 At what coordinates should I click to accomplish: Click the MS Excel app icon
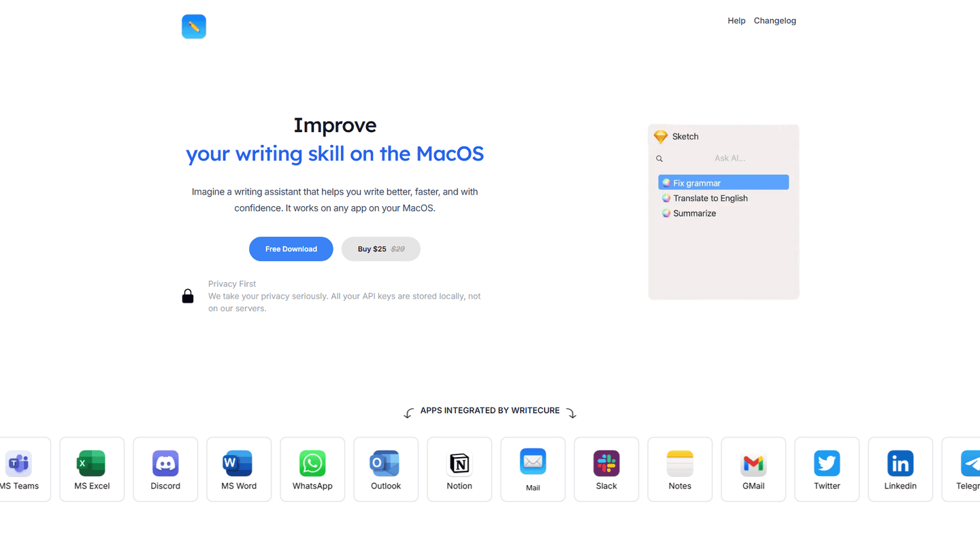coord(92,464)
